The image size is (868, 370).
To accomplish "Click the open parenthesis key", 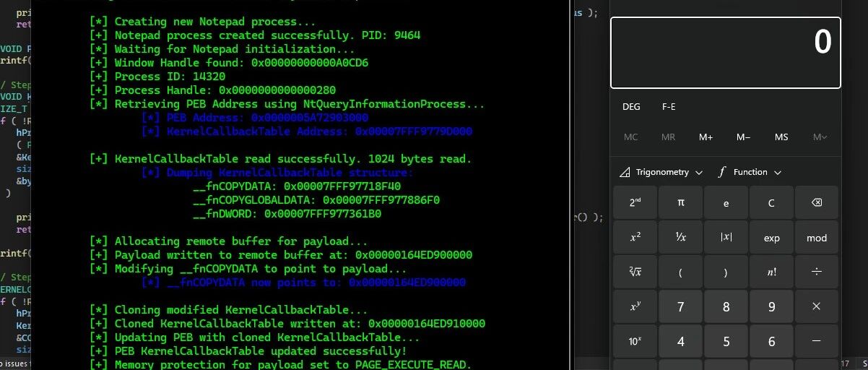I will pyautogui.click(x=680, y=272).
